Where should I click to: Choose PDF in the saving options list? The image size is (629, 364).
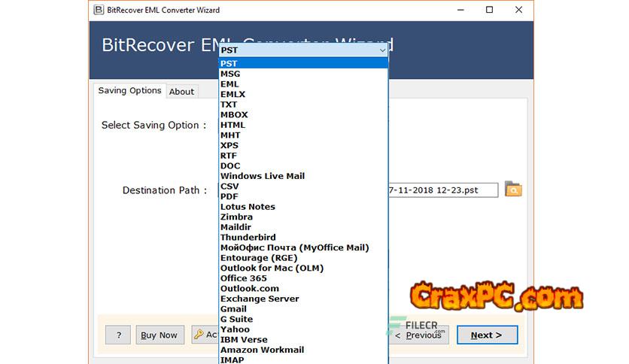[x=229, y=196]
